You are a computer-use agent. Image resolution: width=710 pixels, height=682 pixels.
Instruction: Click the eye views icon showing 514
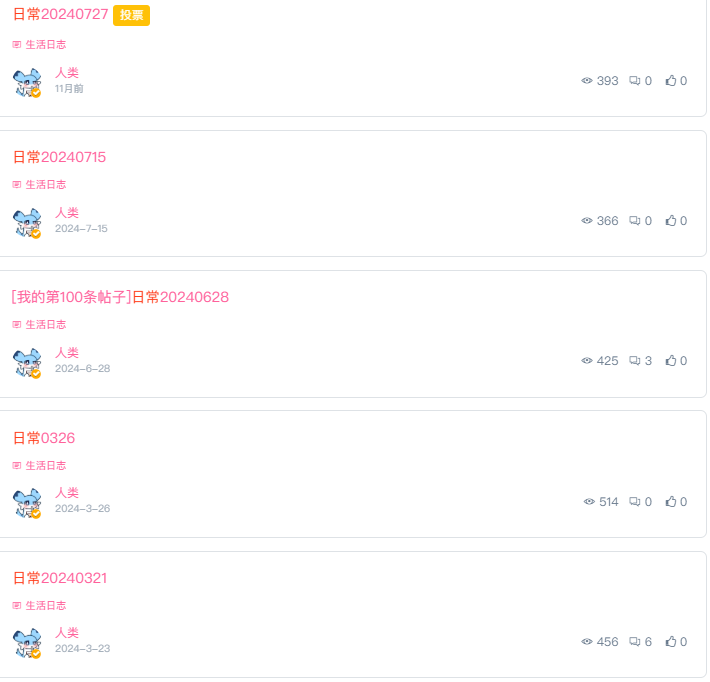click(x=589, y=502)
